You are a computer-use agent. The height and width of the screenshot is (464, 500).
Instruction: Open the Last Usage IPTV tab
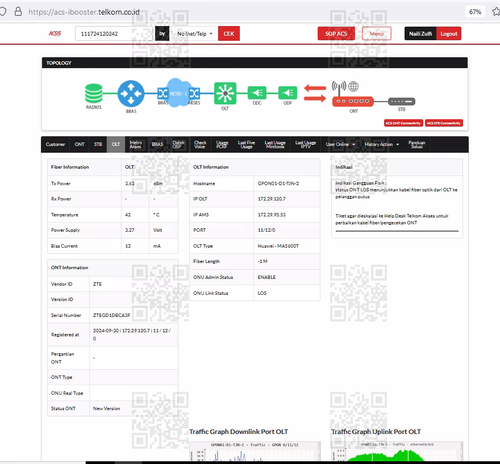pyautogui.click(x=306, y=144)
